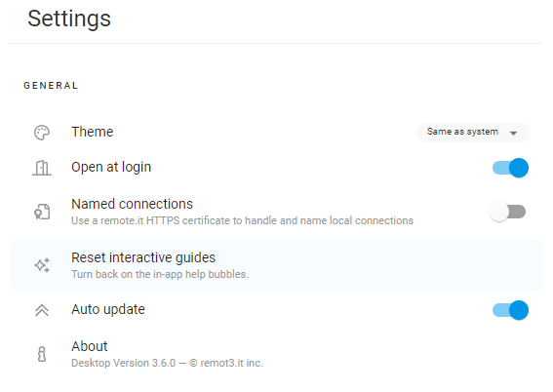The image size is (553, 392).
Task: Click the About info icon
Action: [x=42, y=354]
